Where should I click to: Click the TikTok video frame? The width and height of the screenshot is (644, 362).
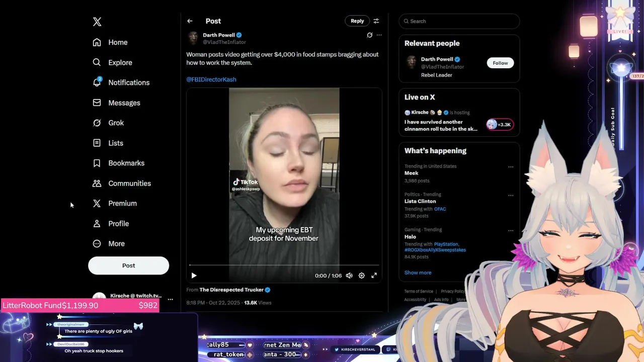point(284,185)
